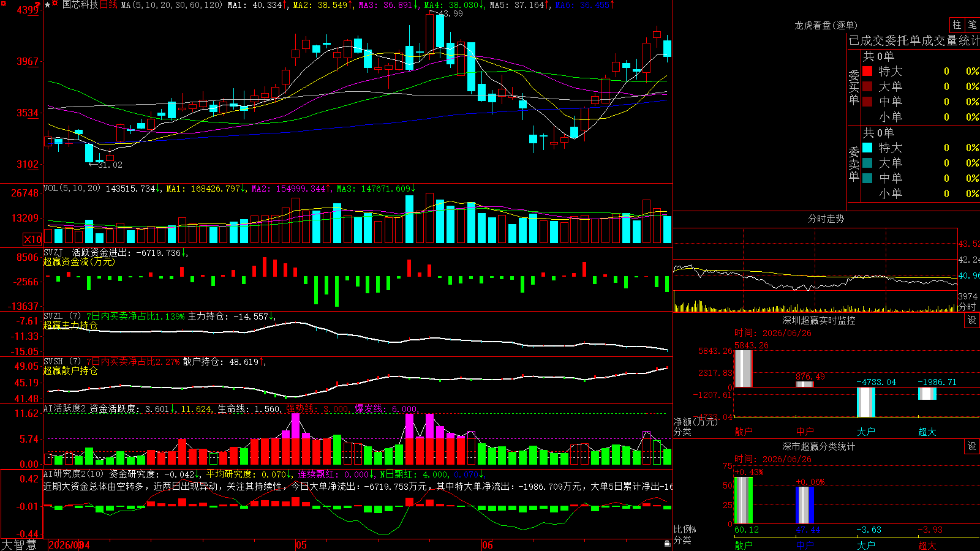Viewport: 980px width, 551px height.
Task: Click the 05 month marker on timeline
Action: click(301, 545)
